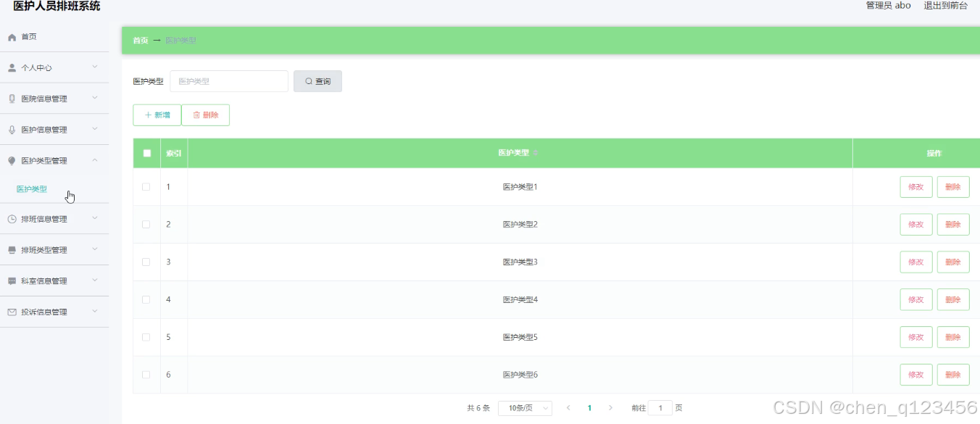Collapse the 医护类型管理 menu chevron
This screenshot has height=424, width=980.
click(x=95, y=160)
